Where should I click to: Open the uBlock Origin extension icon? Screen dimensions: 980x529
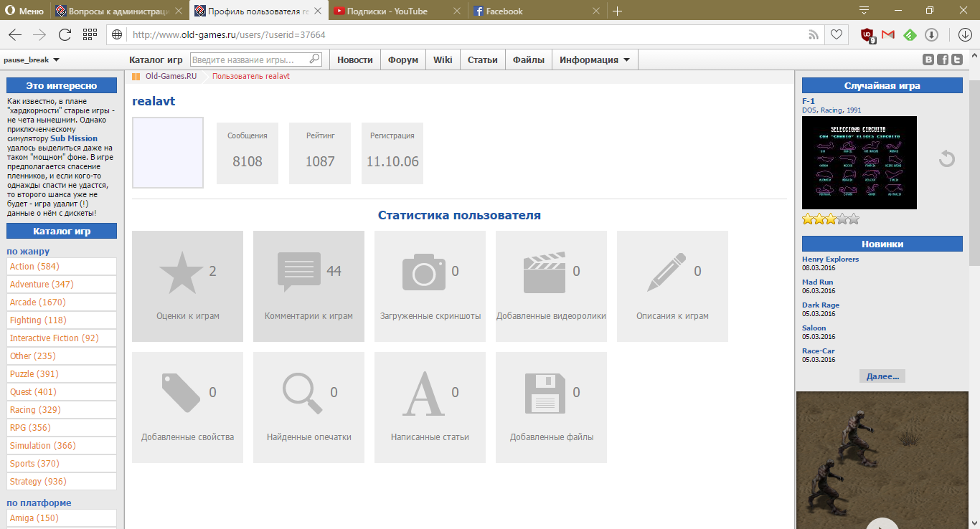[867, 35]
